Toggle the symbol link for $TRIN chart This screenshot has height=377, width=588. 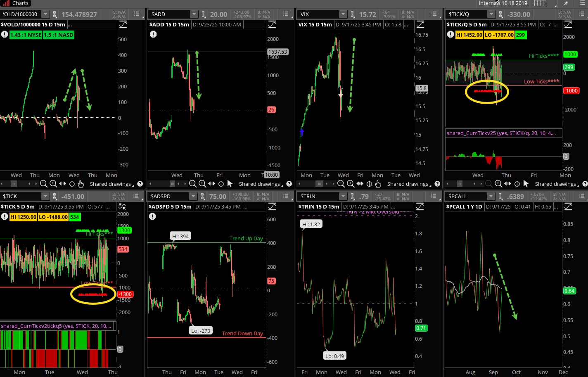352,197
